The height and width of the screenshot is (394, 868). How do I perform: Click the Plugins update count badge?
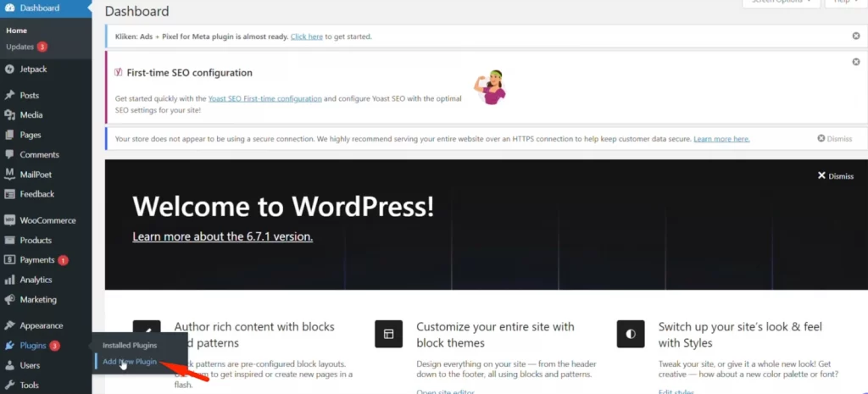[54, 346]
